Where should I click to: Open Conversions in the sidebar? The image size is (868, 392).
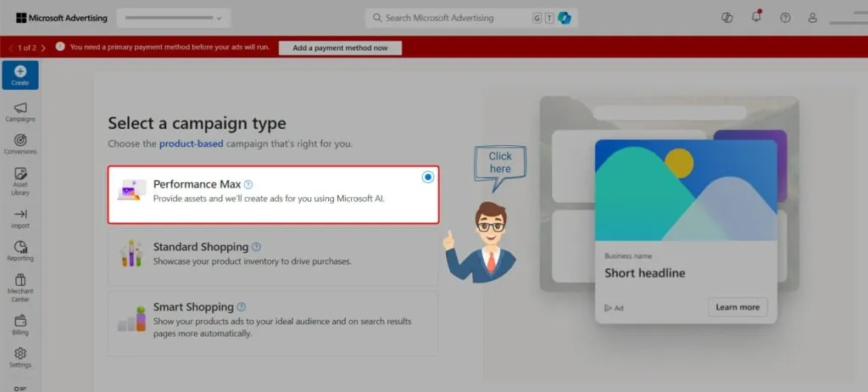coord(20,144)
